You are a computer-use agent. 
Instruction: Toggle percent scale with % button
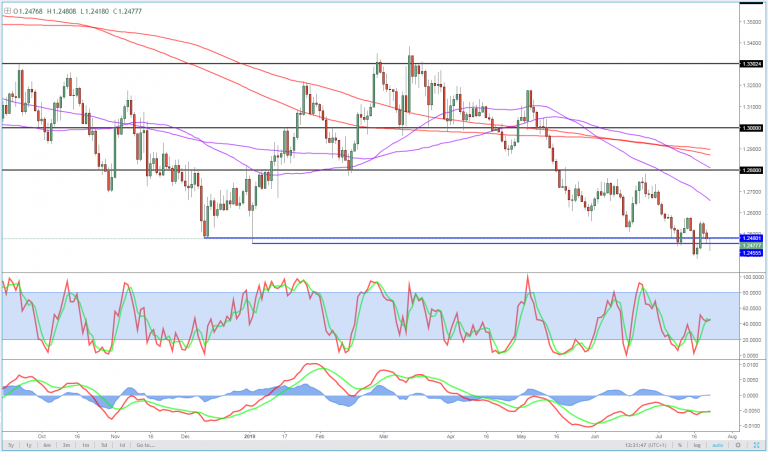tap(680, 445)
